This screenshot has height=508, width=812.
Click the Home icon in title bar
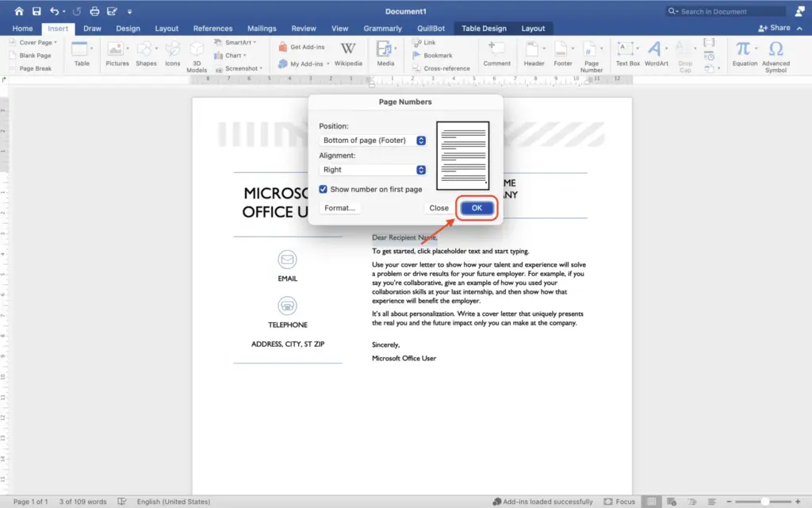19,11
